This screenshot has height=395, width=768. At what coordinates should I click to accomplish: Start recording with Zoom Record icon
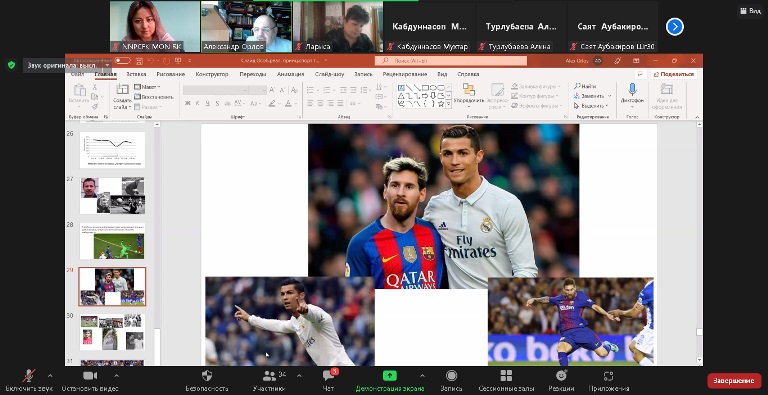point(451,376)
